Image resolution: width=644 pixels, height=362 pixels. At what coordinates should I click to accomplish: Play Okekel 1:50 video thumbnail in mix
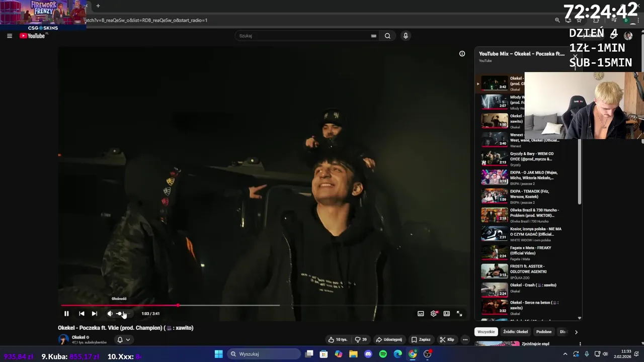tap(495, 120)
